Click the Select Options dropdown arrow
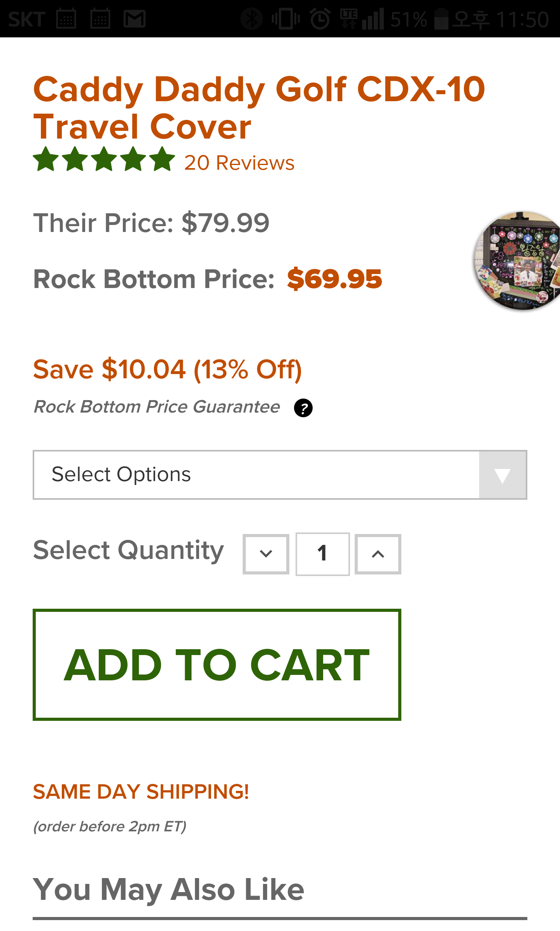The width and height of the screenshot is (560, 931). tap(502, 475)
